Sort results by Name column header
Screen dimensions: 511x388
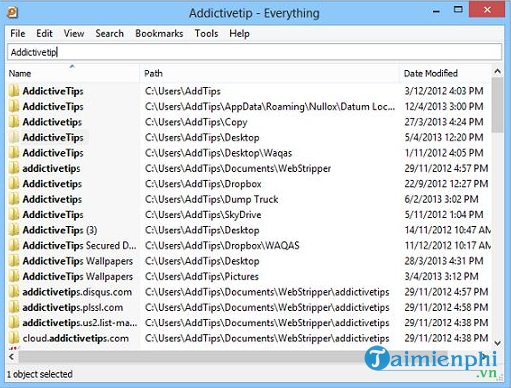pos(73,73)
